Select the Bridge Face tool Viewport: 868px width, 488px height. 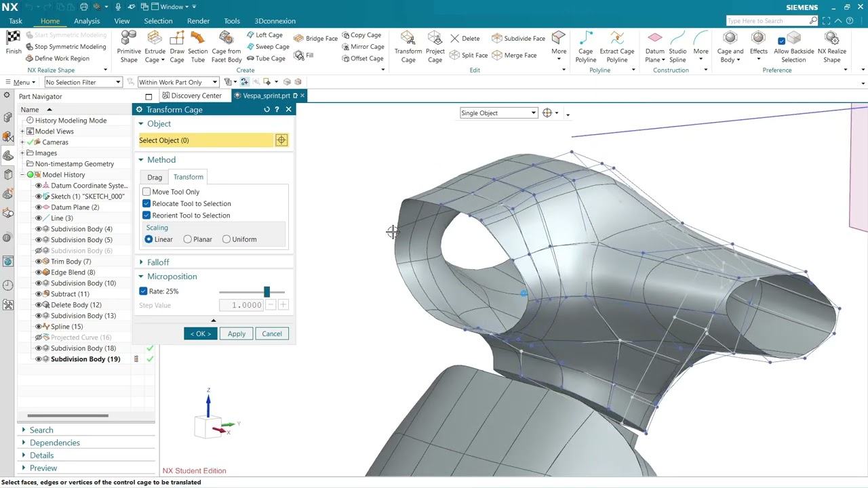(315, 39)
